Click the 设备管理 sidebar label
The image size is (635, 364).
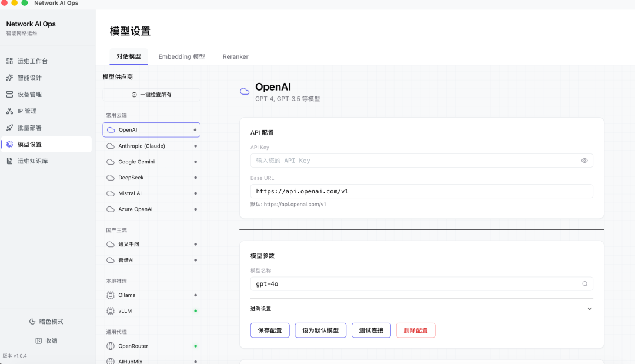tap(29, 94)
